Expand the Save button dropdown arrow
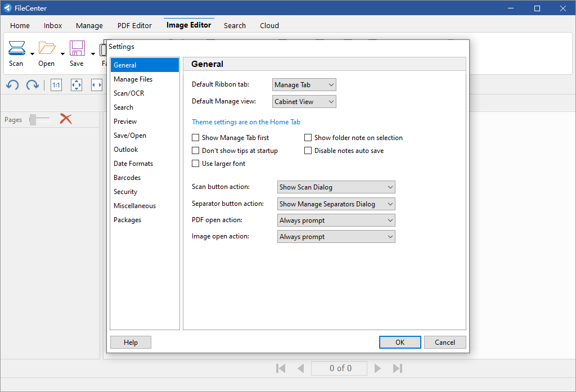This screenshot has width=576, height=392. (93, 54)
